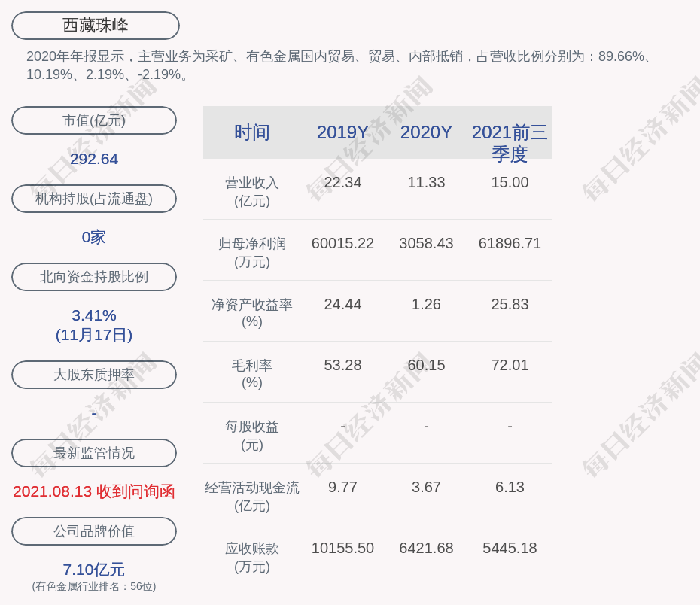Click the gross margin value 60.15
The height and width of the screenshot is (605, 700).
pyautogui.click(x=426, y=366)
